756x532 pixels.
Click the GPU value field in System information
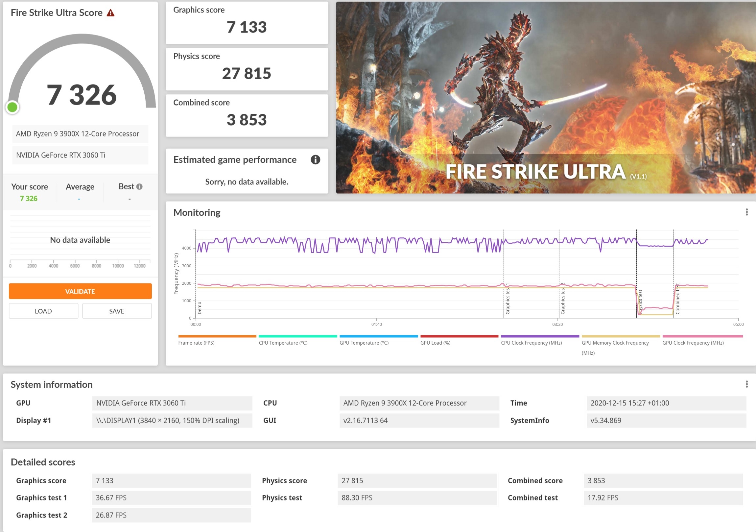point(172,403)
